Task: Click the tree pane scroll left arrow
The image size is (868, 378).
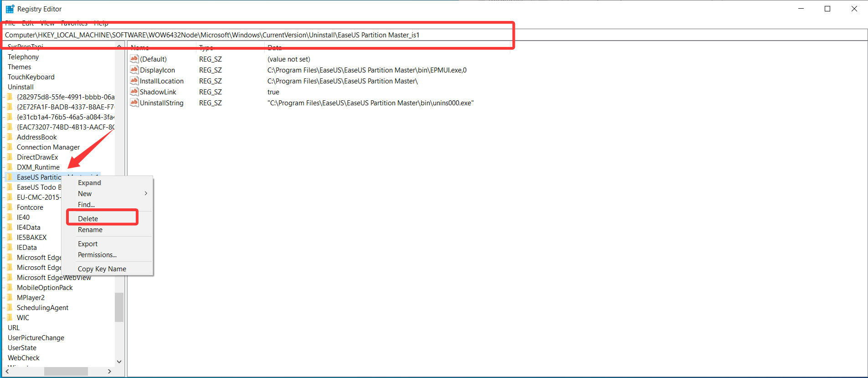Action: tap(7, 371)
